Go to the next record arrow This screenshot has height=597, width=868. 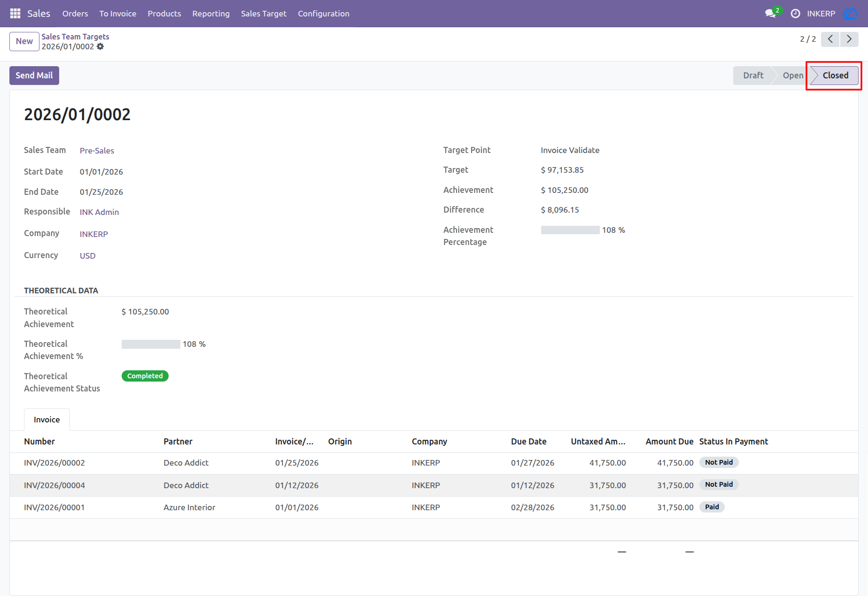[x=849, y=39]
